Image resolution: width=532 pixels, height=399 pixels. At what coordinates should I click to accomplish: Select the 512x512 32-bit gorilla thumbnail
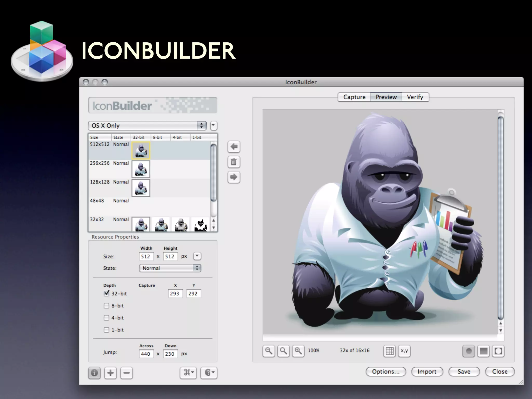[x=141, y=150]
